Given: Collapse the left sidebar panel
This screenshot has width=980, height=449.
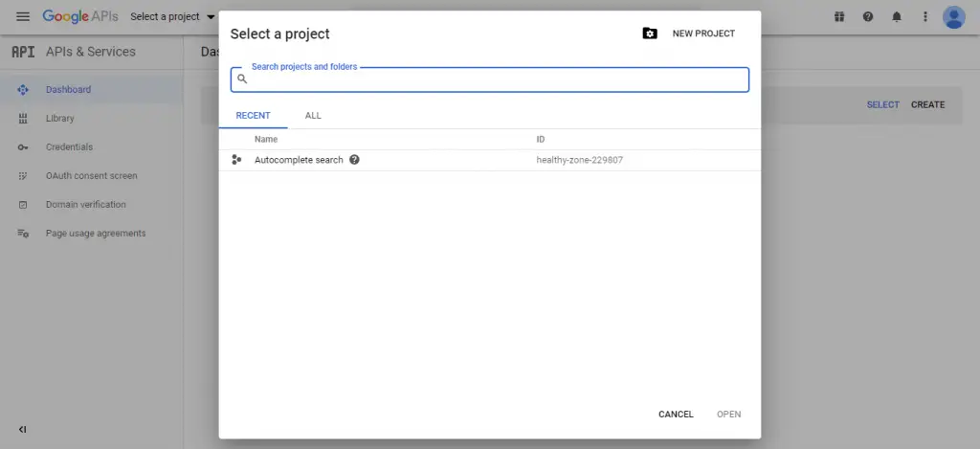Looking at the screenshot, I should [23, 429].
